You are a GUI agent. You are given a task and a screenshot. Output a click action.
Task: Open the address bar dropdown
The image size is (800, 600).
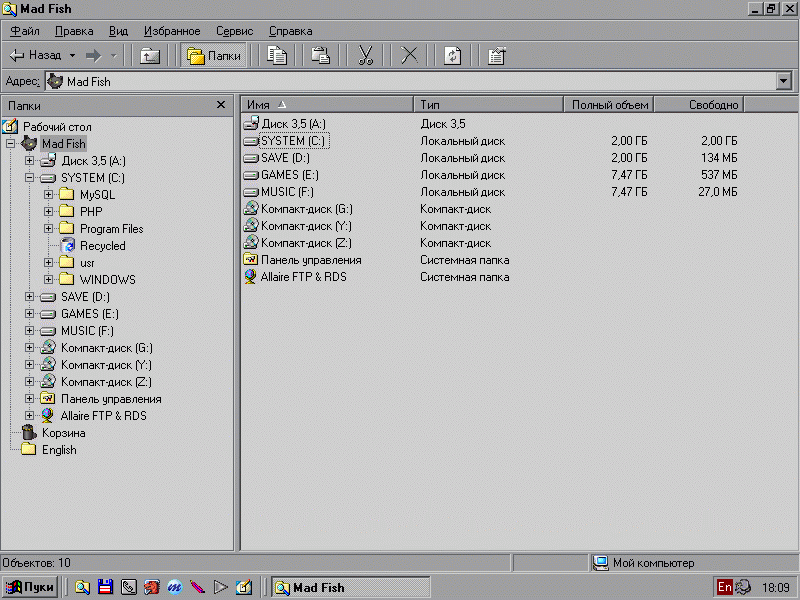pos(783,82)
